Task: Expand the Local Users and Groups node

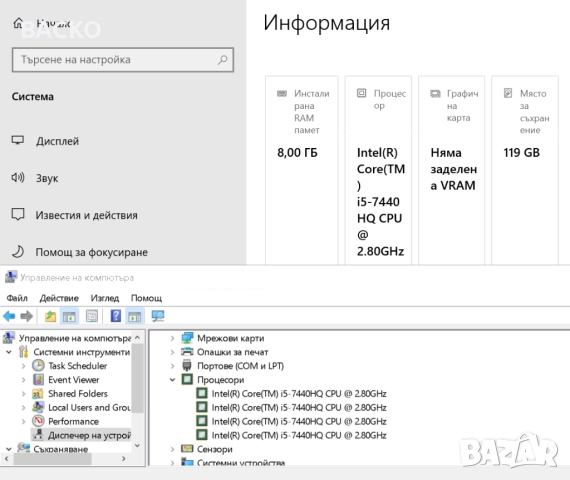Action: tap(24, 407)
